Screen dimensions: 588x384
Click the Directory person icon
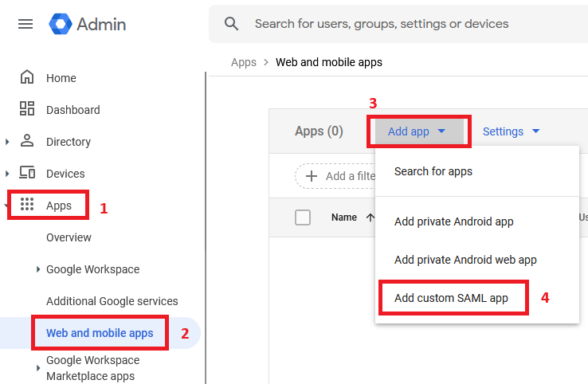(27, 141)
